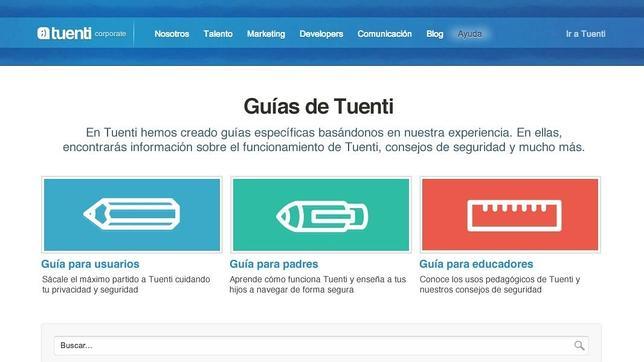Open the red ruler guide thumbnail

coord(510,214)
